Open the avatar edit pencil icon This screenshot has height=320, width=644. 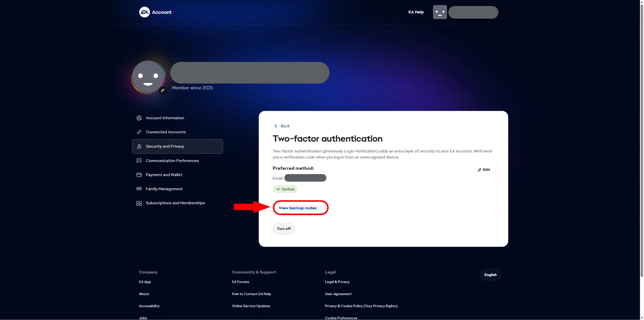coord(162,90)
